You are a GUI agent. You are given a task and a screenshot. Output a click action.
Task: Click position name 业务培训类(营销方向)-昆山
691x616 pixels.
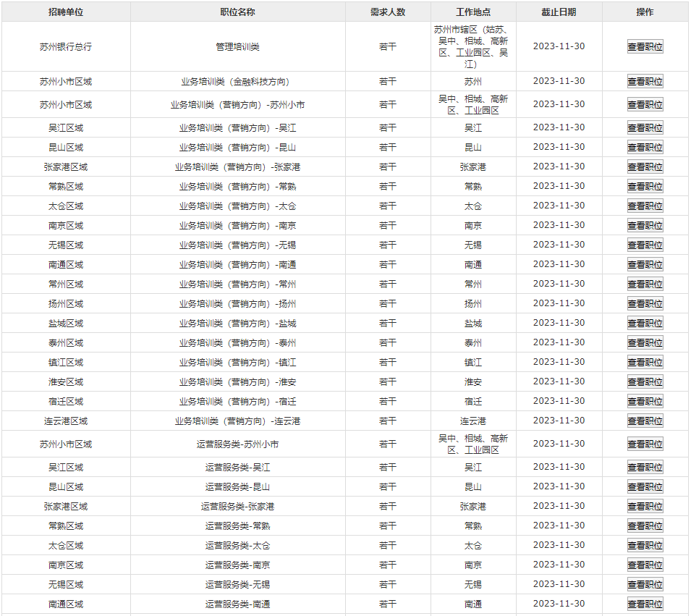[237, 147]
